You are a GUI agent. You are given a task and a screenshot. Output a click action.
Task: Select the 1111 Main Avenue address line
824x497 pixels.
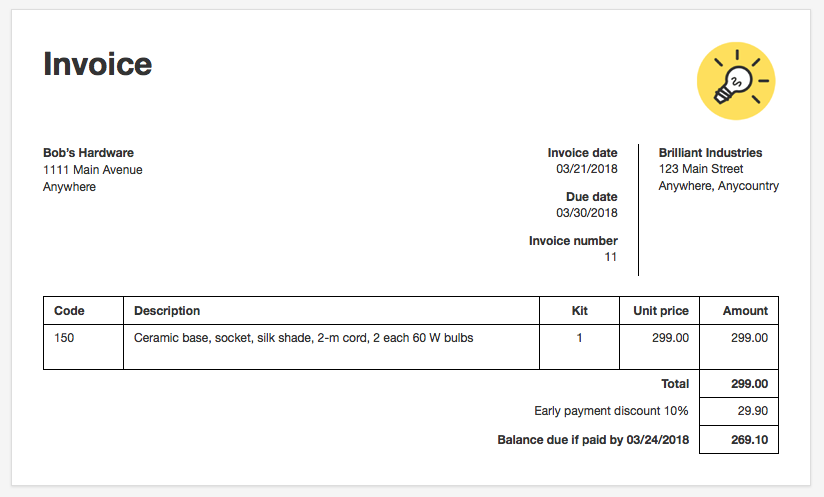click(92, 170)
